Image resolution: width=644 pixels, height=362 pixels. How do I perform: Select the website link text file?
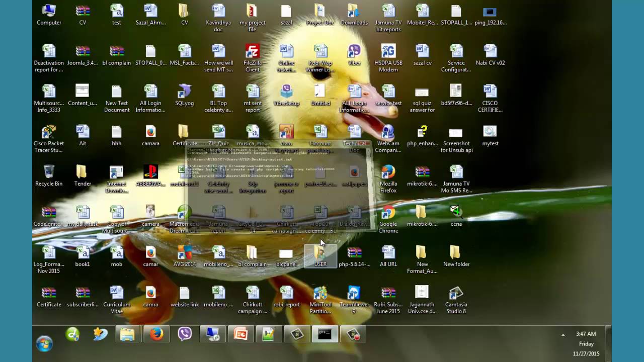pyautogui.click(x=184, y=296)
